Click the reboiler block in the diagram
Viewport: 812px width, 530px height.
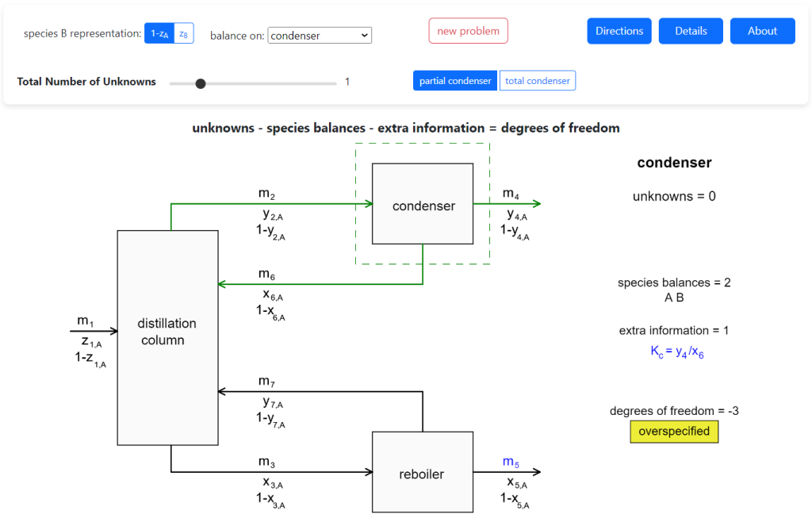coord(423,472)
